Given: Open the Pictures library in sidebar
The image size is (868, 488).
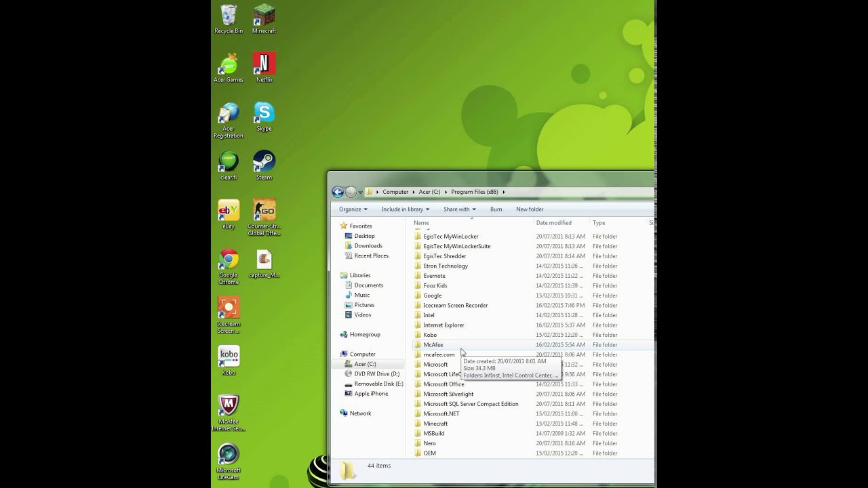Looking at the screenshot, I should click(364, 305).
